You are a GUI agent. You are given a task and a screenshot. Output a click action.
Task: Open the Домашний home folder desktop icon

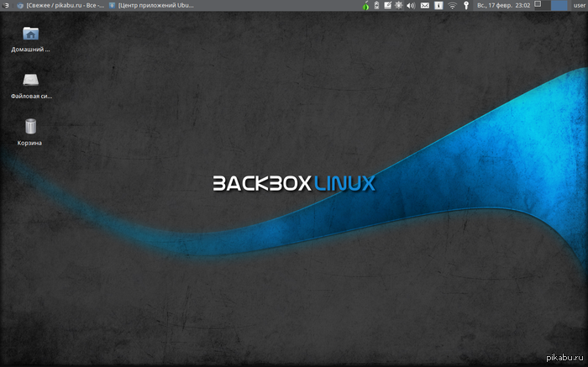30,34
